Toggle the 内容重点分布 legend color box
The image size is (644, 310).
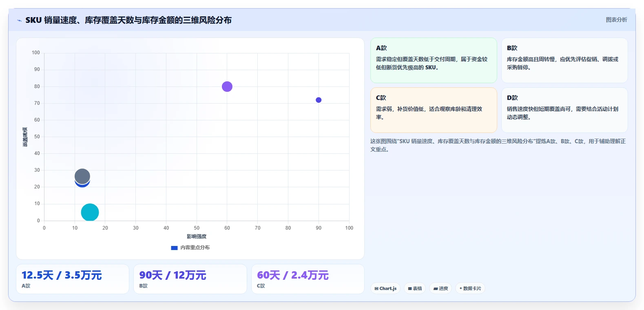174,248
